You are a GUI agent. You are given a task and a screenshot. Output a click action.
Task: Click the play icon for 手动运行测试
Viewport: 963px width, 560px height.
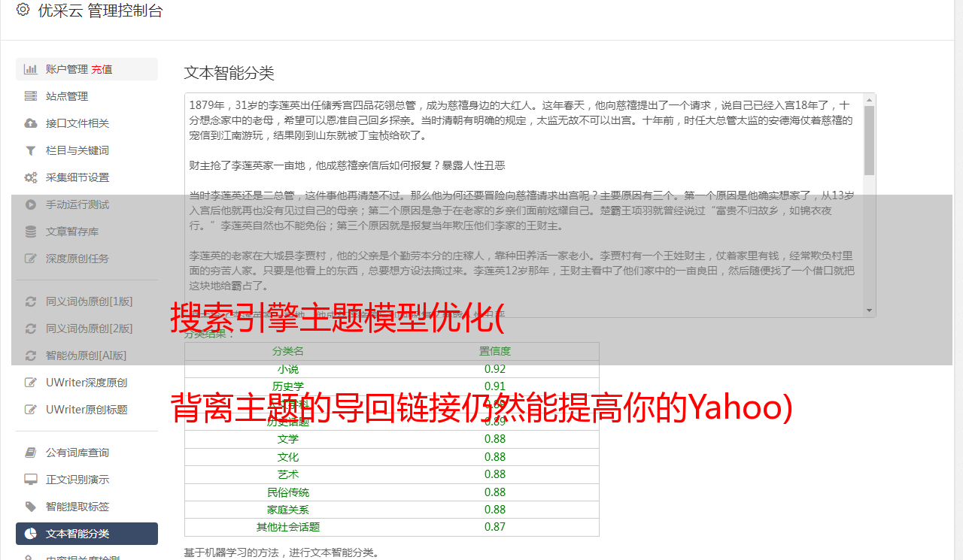31,204
